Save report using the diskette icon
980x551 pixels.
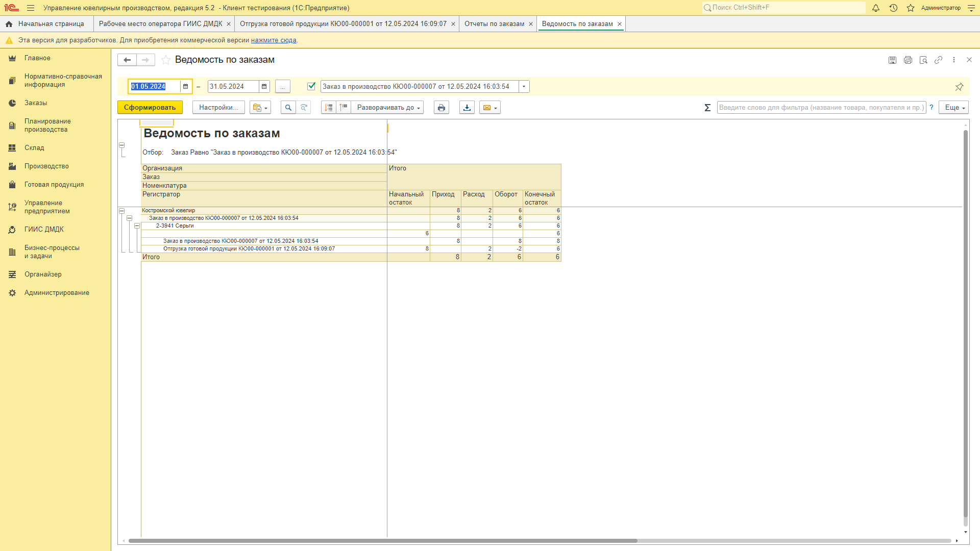pyautogui.click(x=892, y=60)
